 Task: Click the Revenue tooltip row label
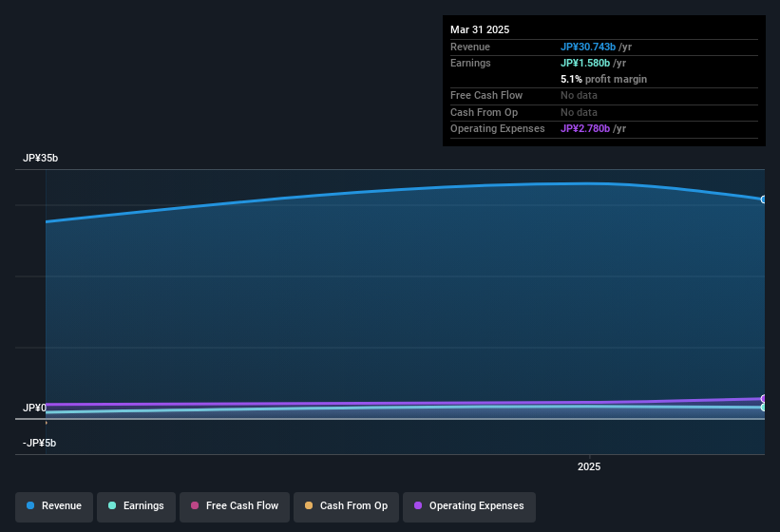tap(470, 47)
